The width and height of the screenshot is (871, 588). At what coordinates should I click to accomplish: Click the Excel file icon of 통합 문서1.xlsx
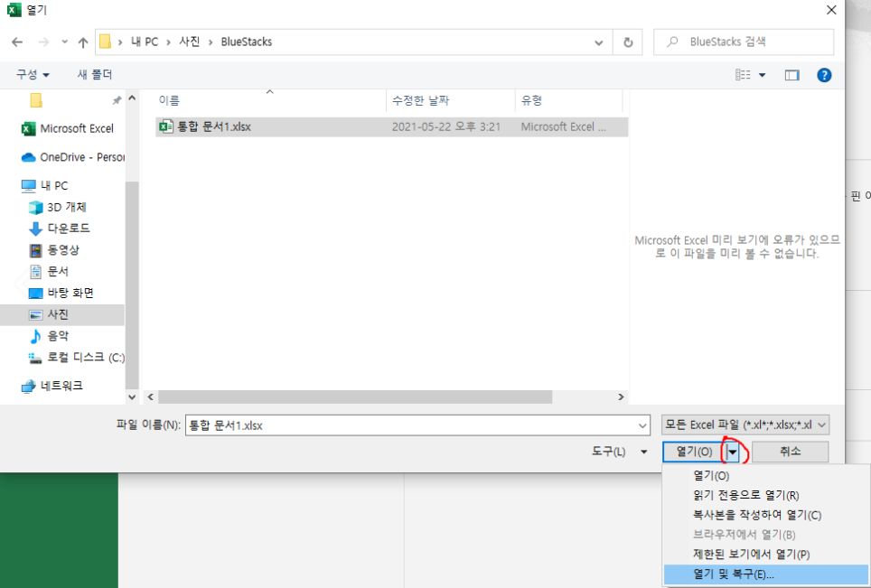click(x=165, y=126)
